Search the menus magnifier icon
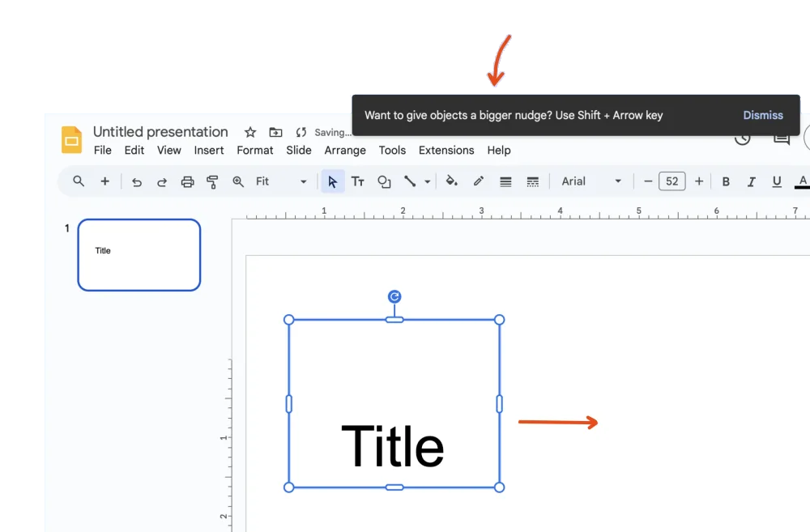 pyautogui.click(x=79, y=181)
